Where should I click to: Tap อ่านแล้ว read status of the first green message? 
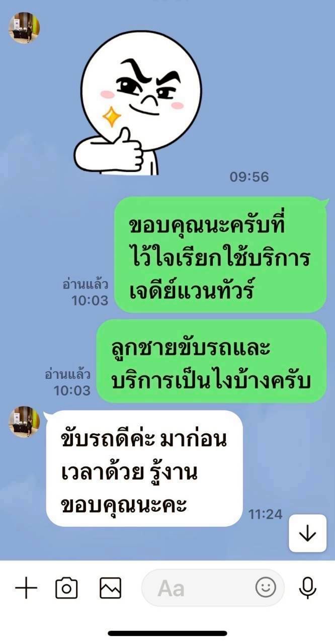click(85, 284)
